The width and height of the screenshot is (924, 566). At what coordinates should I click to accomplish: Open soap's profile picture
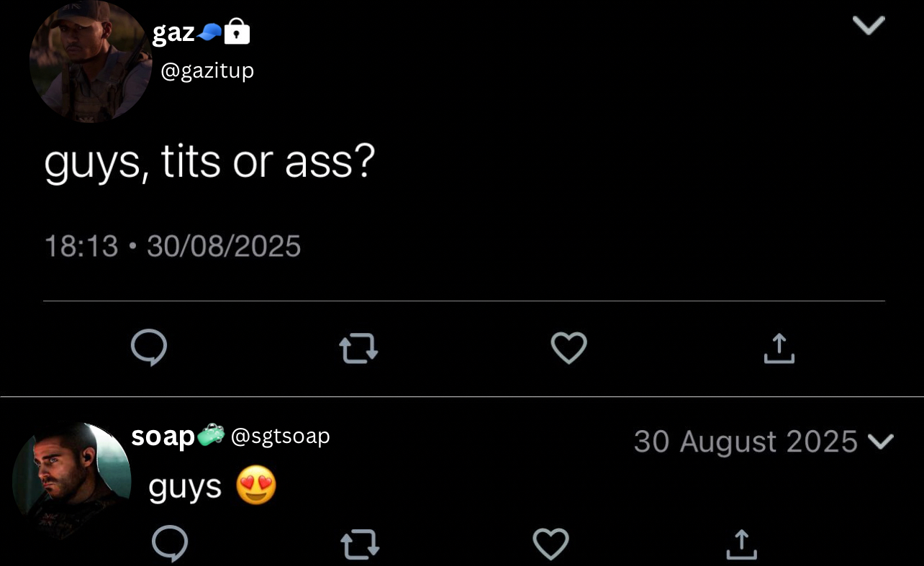71,478
